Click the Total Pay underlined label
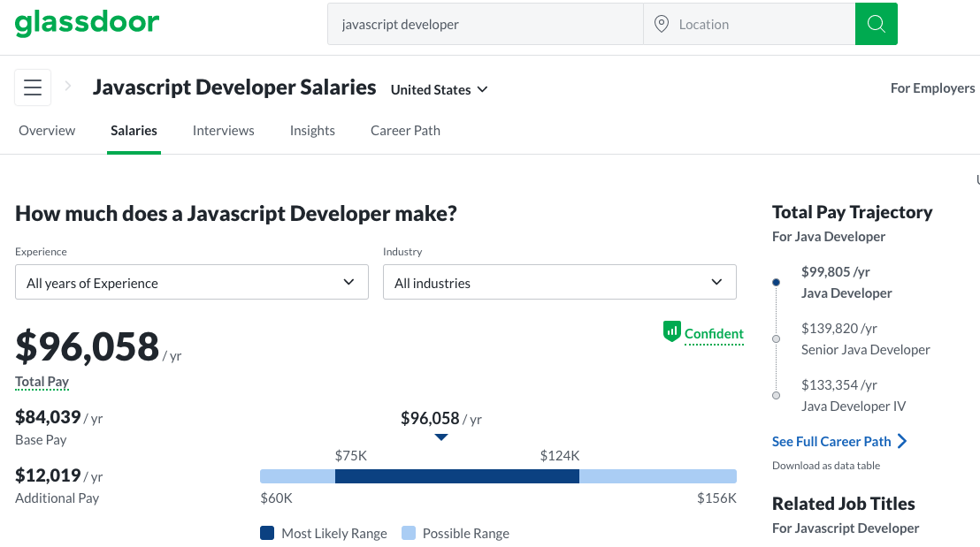The width and height of the screenshot is (980, 547). 42,382
